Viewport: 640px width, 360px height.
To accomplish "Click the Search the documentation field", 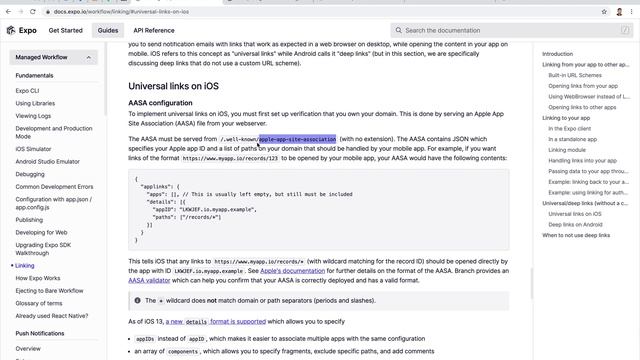I will click(x=511, y=30).
